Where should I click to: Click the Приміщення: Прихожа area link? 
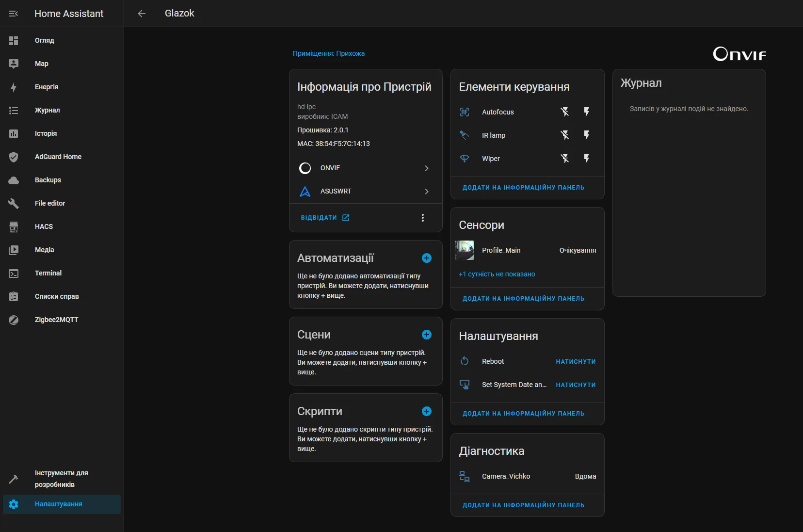click(x=329, y=53)
